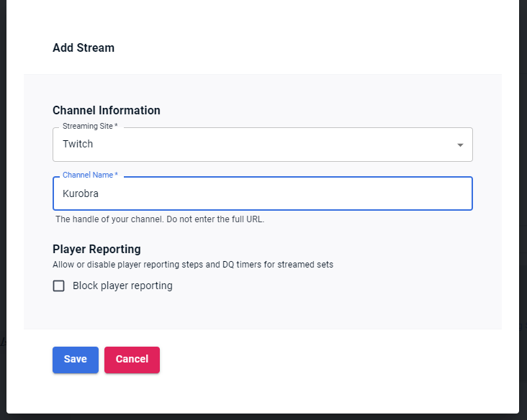Screen dimensions: 527x420
Task: Click the selected Twitch value
Action: tap(78, 144)
